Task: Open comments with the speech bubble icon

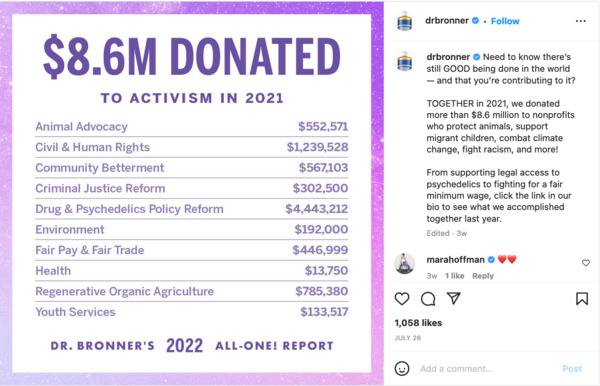Action: 428,299
